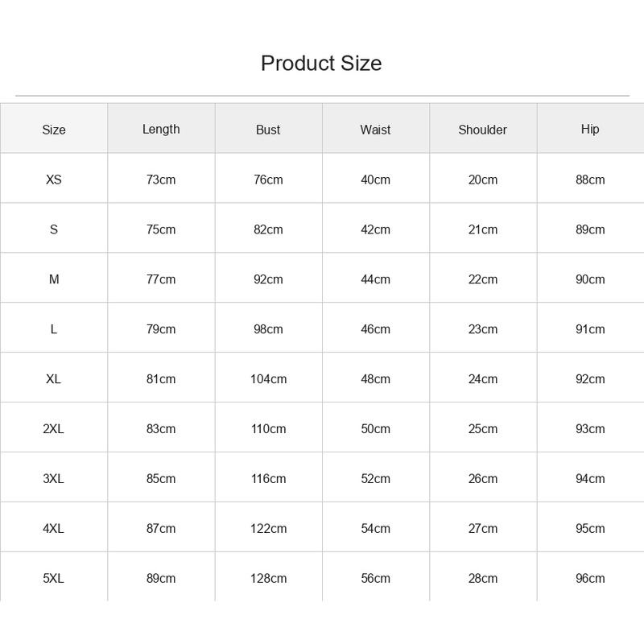
Task: Click the 96cm hip cell
Action: (590, 578)
